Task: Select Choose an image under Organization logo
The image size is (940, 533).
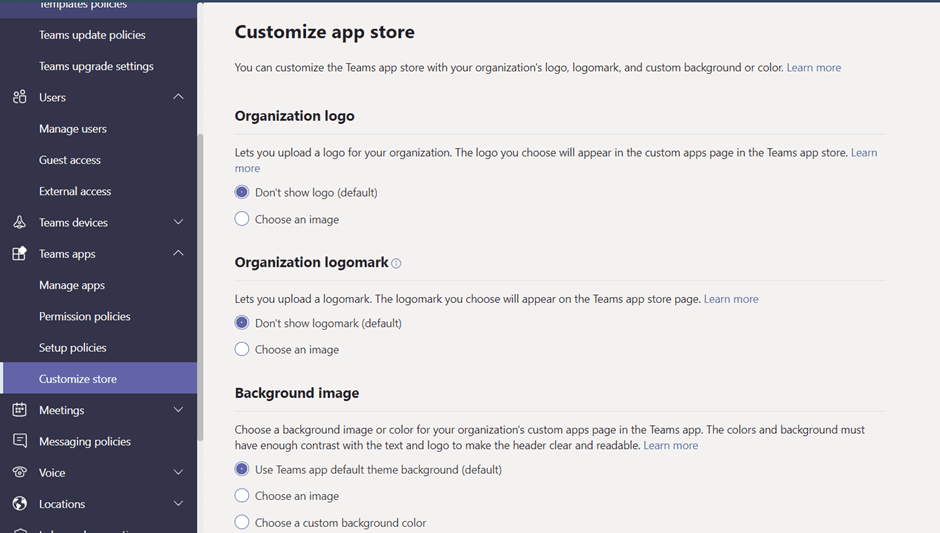Action: point(242,219)
